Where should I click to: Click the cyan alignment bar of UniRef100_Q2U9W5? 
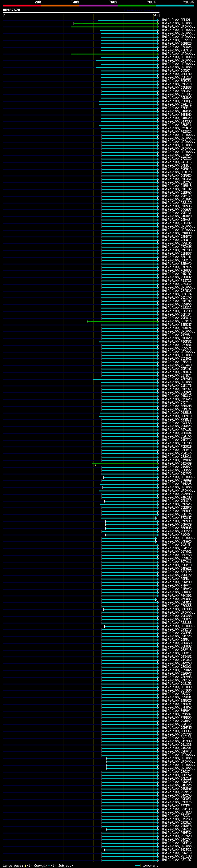click(126, 379)
